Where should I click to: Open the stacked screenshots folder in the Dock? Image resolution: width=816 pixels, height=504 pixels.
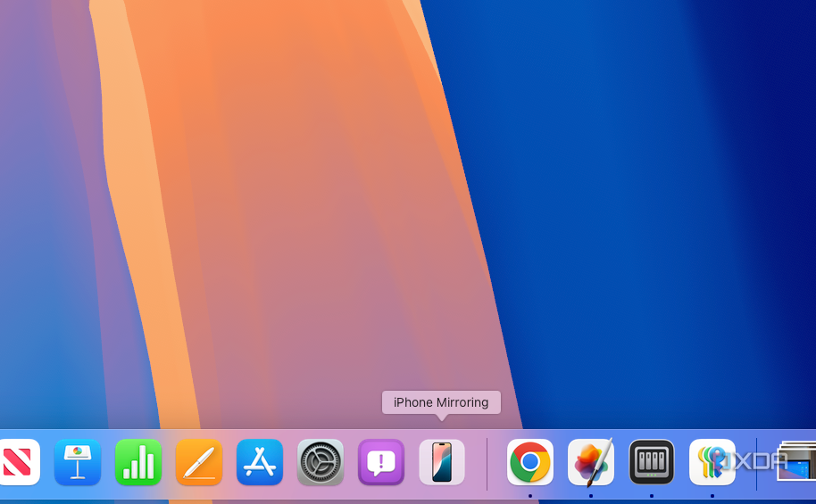[x=796, y=461]
